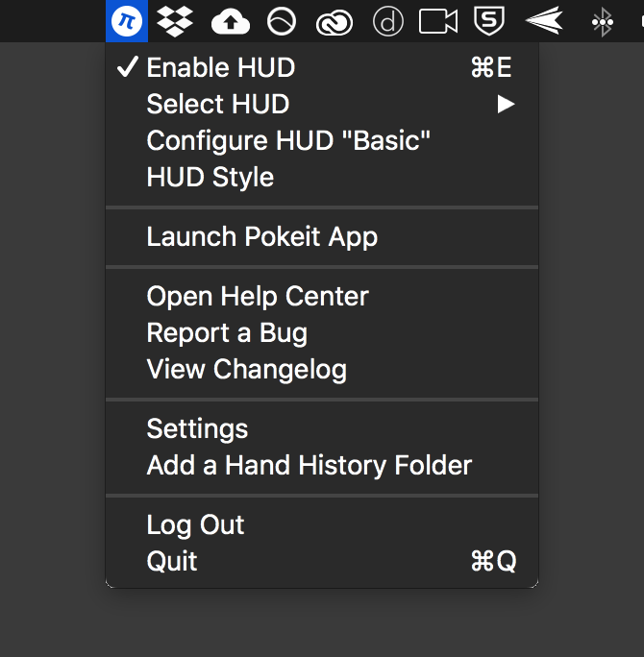This screenshot has width=644, height=657.
Task: Open the Dropbox menu bar icon
Action: coord(175,21)
